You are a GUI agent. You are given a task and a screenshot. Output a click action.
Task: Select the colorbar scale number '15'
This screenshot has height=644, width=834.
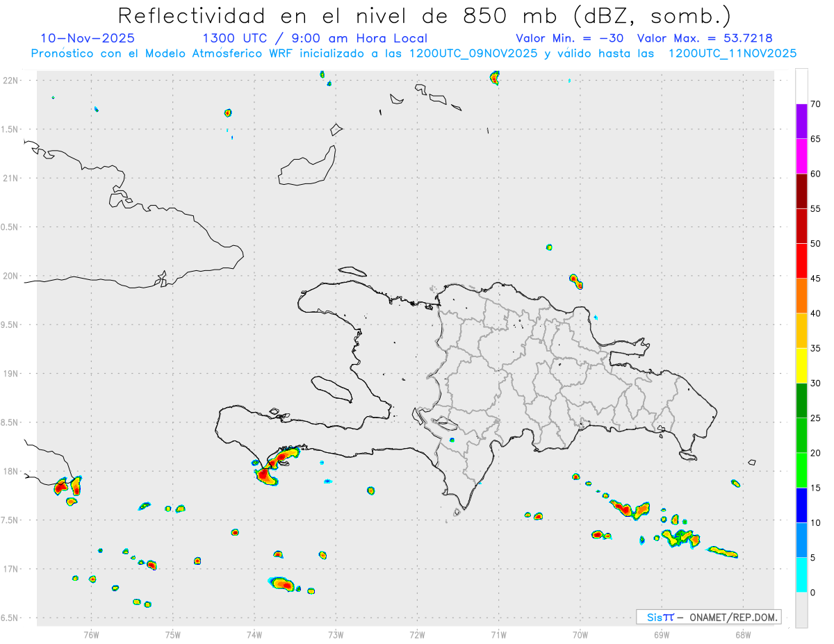[815, 488]
